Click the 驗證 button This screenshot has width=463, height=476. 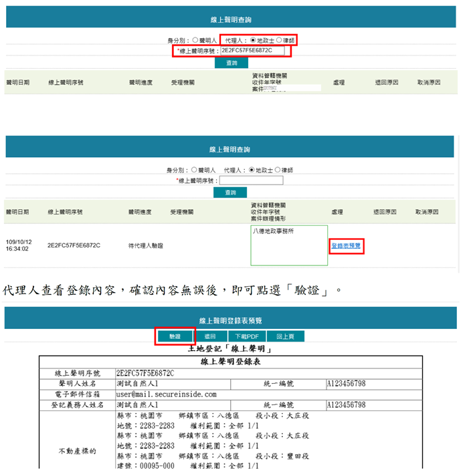tap(175, 336)
